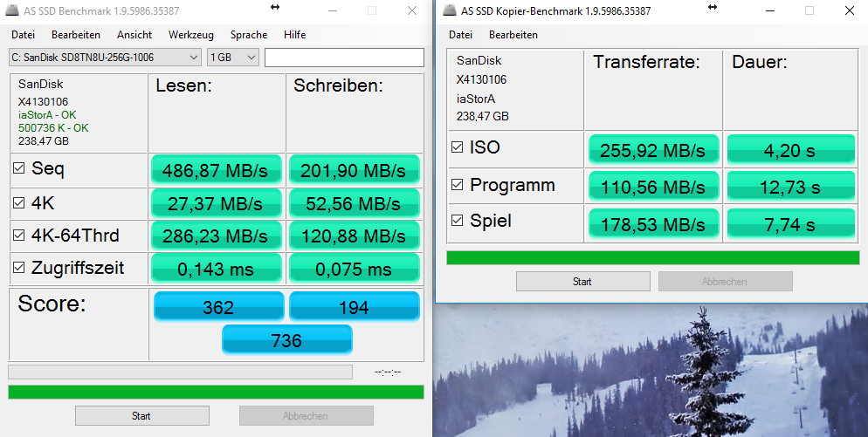
Task: Click the 4K read value 27,37 MB/s
Action: (216, 203)
